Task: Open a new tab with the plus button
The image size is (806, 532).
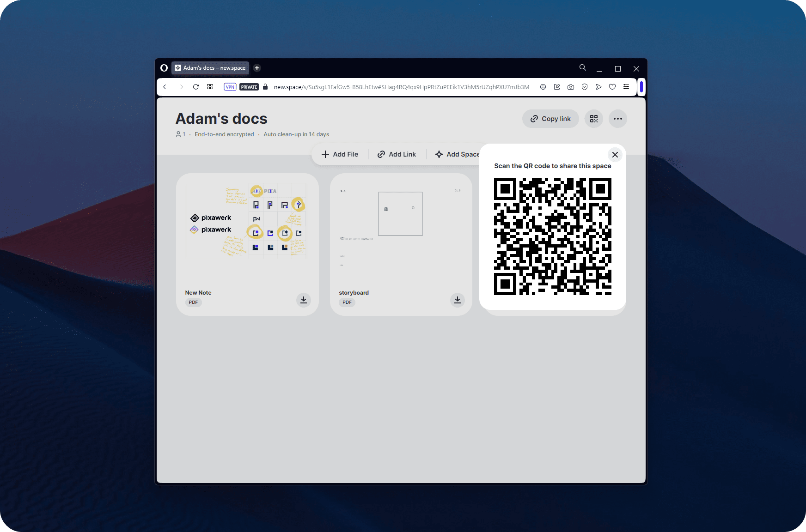Action: point(257,68)
